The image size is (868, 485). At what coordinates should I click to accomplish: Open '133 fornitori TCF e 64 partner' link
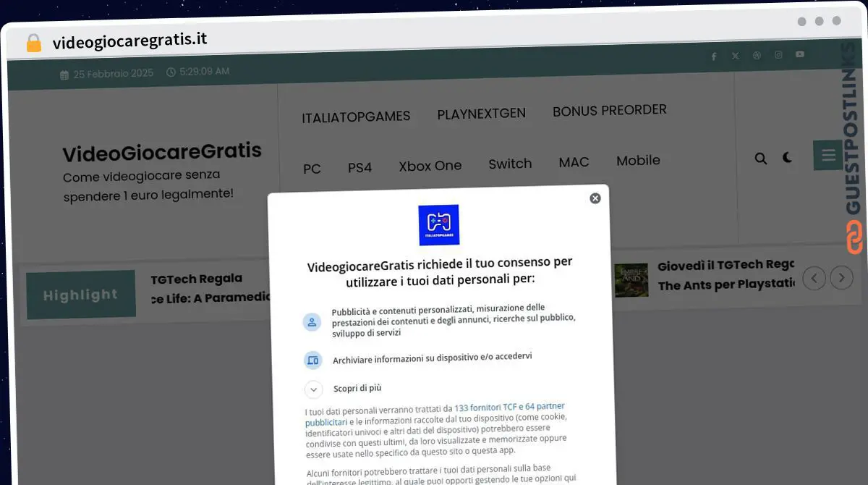coord(509,408)
